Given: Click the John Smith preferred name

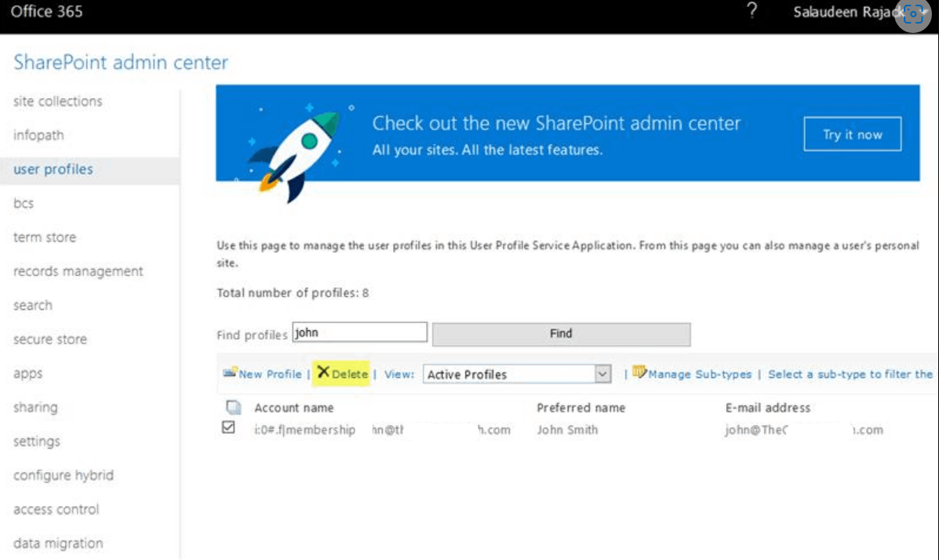Looking at the screenshot, I should pos(567,430).
